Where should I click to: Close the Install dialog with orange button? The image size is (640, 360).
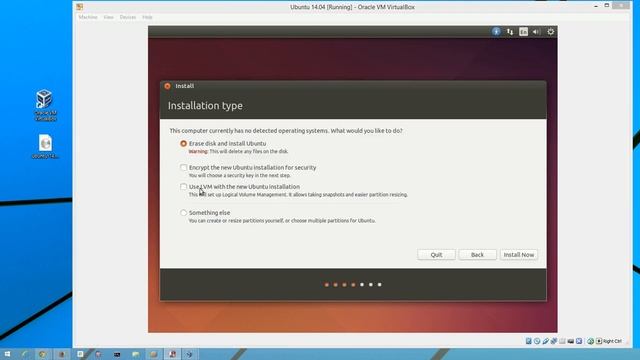click(x=167, y=86)
